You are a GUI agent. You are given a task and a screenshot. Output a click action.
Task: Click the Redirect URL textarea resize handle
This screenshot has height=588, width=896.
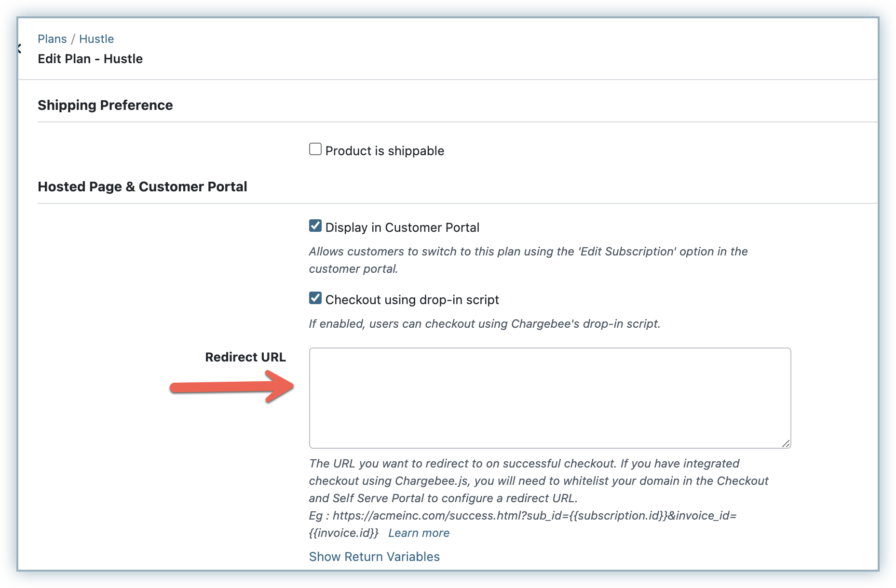[786, 443]
